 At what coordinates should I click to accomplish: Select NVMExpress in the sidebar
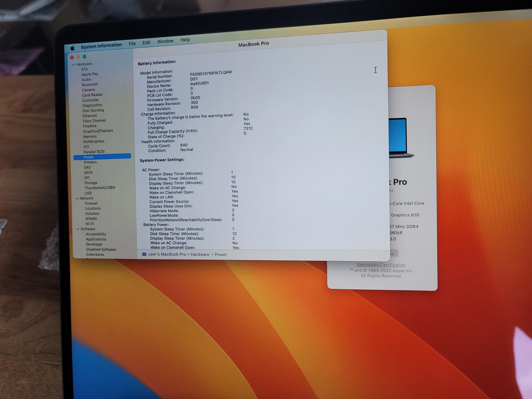click(94, 141)
